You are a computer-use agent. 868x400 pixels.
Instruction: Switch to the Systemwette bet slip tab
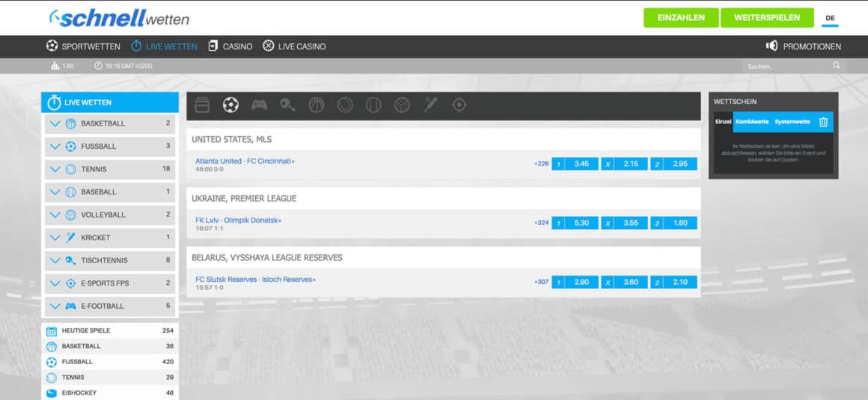tap(792, 122)
